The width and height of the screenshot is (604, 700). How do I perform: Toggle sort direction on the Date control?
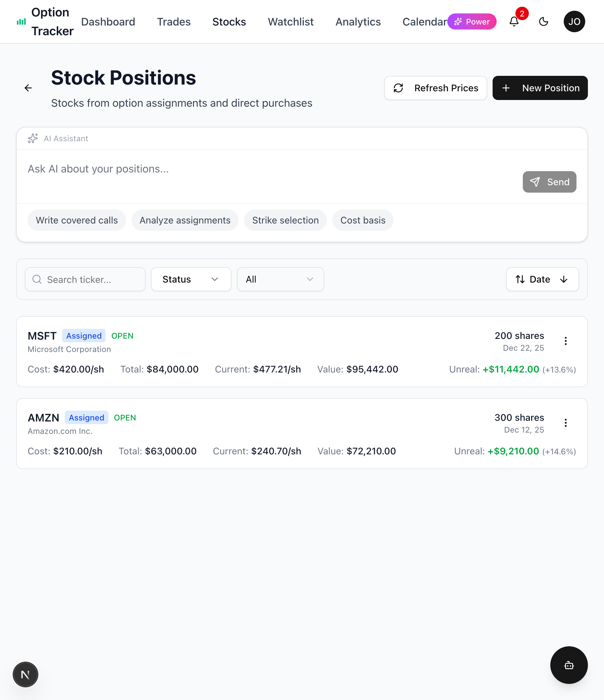point(564,280)
